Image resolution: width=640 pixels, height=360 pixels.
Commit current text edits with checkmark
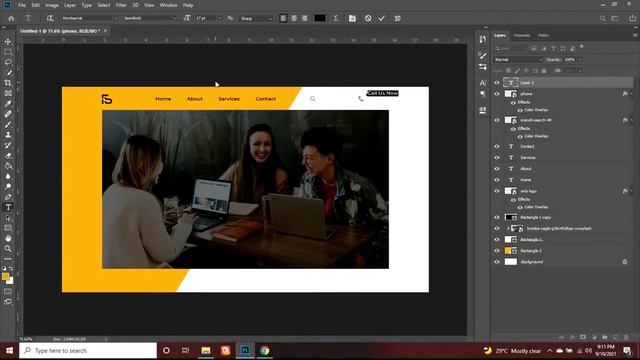[x=382, y=18]
